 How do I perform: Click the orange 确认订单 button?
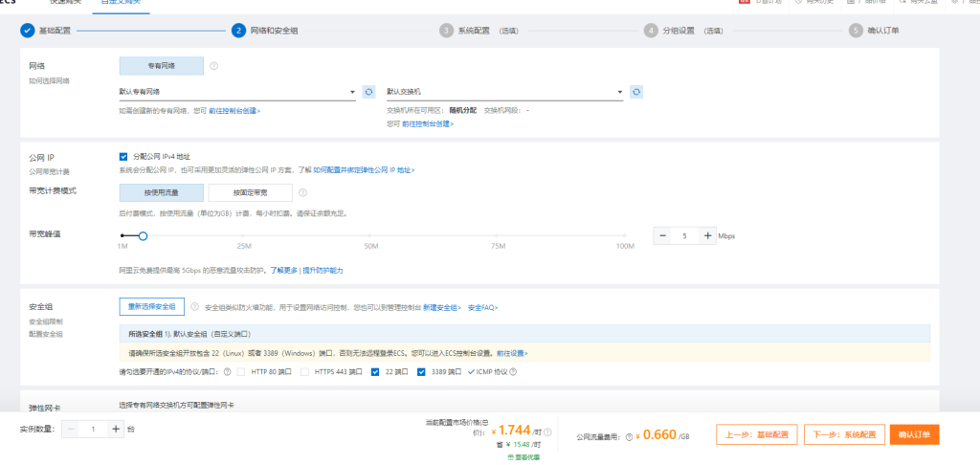pos(914,434)
